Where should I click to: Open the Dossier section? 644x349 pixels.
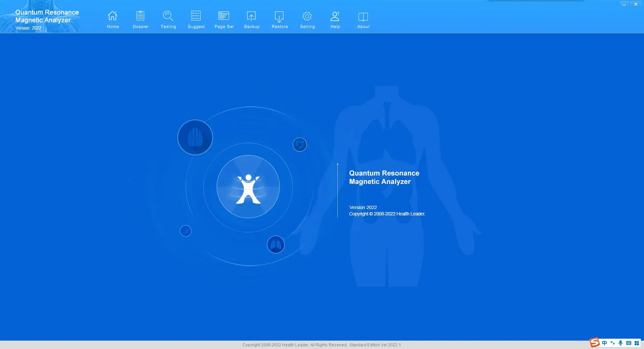click(x=141, y=20)
